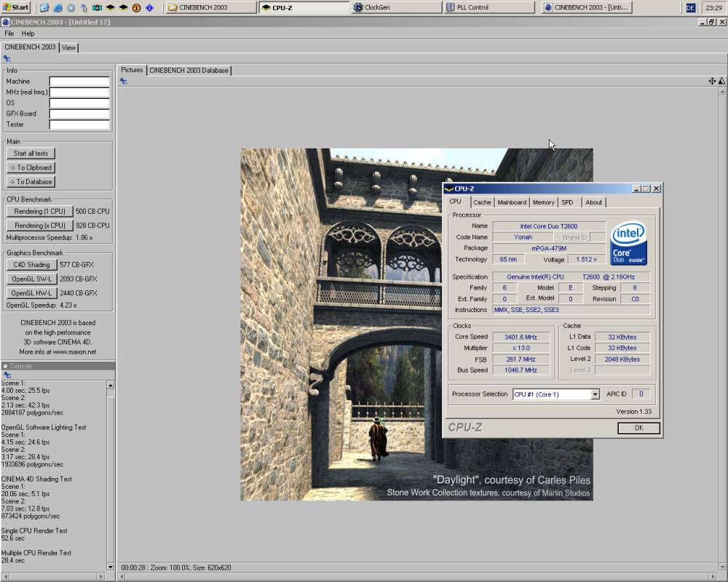Open the File menu
Image resolution: width=728 pixels, height=582 pixels.
[x=9, y=33]
